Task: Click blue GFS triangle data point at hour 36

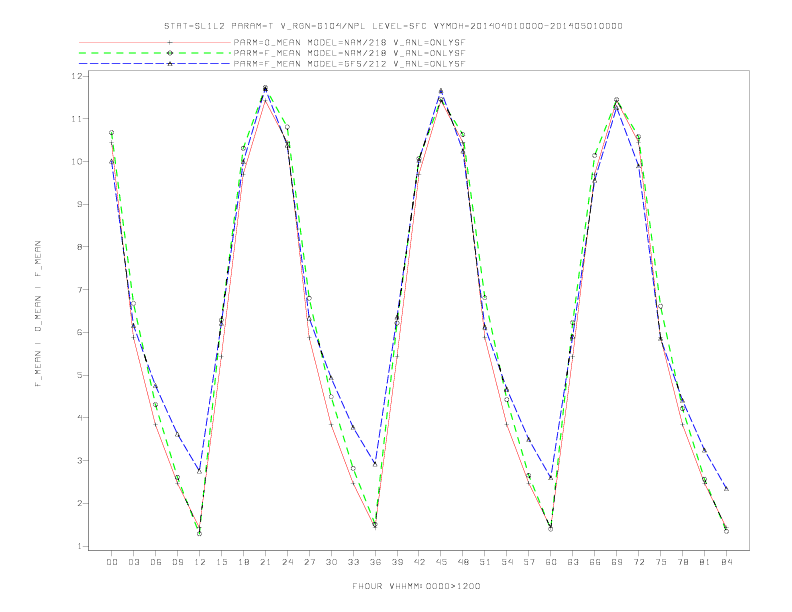Action: click(x=375, y=464)
